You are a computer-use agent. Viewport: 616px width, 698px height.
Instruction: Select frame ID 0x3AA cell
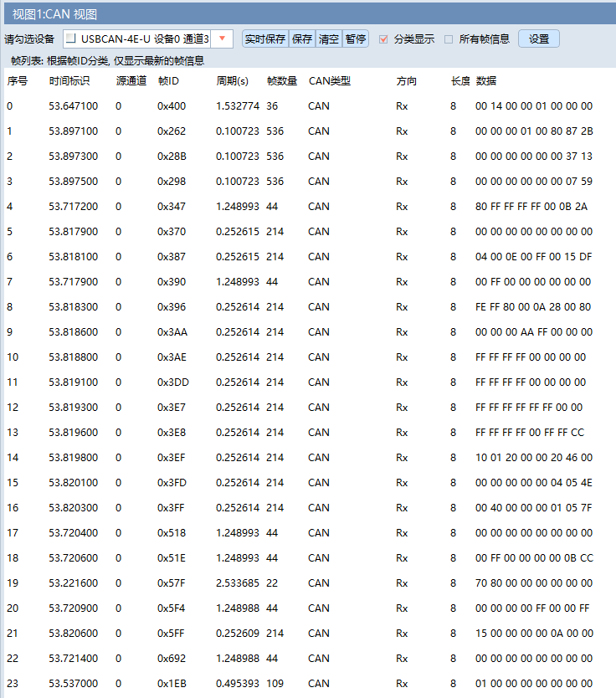pyautogui.click(x=172, y=332)
